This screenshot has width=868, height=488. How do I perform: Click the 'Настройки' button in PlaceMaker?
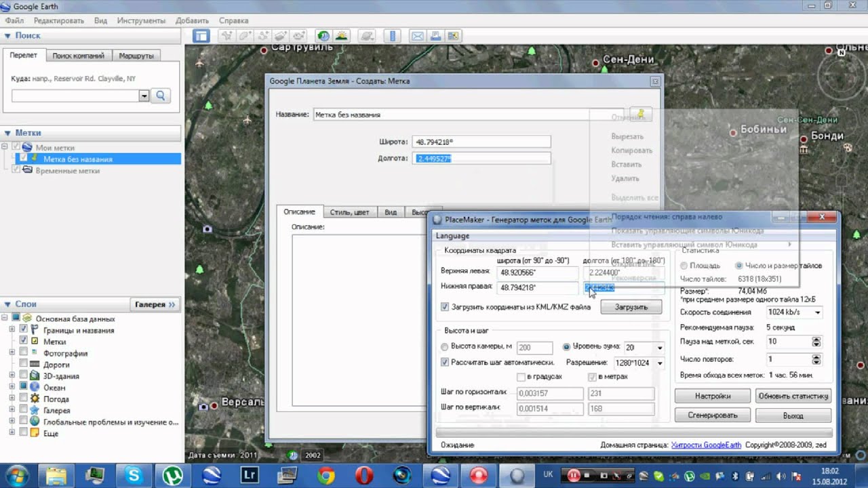[x=713, y=396]
